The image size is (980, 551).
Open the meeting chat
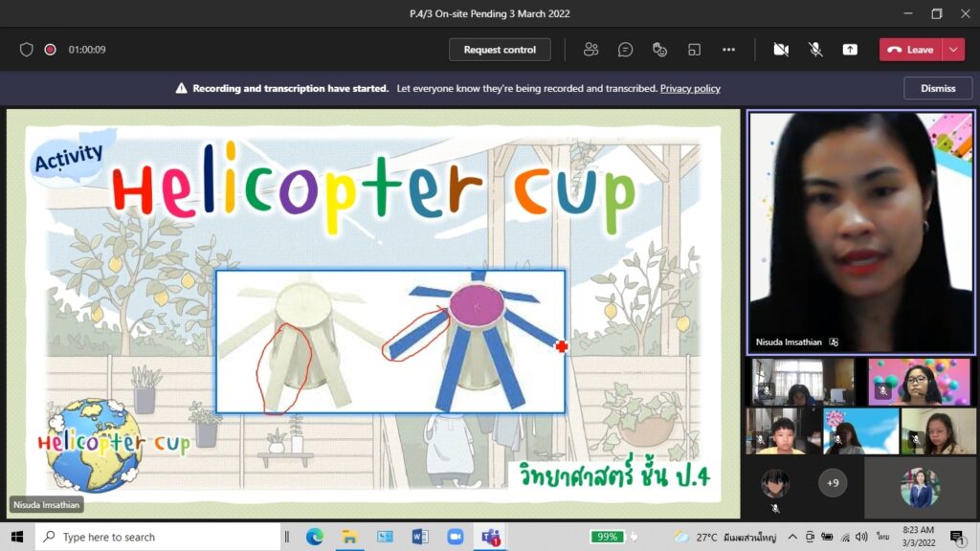[625, 50]
